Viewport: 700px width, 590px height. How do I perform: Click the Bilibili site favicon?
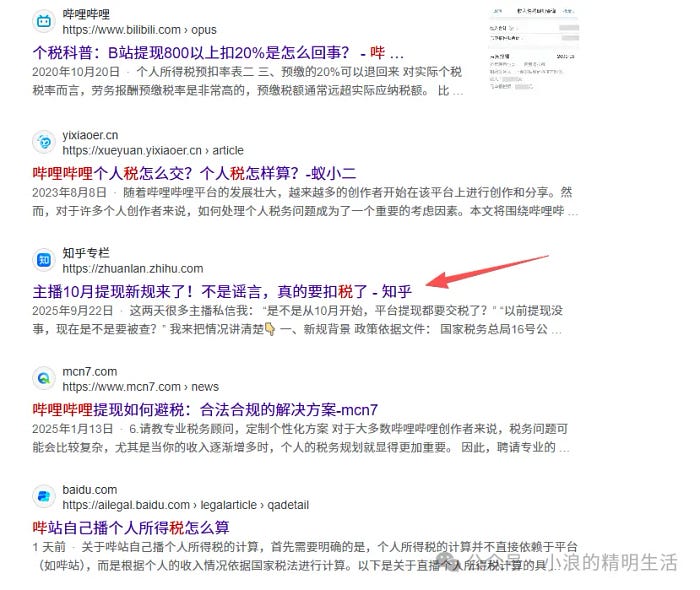tap(44, 21)
